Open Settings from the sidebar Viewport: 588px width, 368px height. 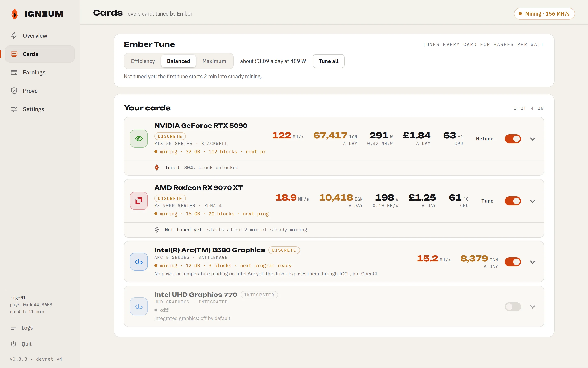[x=40, y=109]
